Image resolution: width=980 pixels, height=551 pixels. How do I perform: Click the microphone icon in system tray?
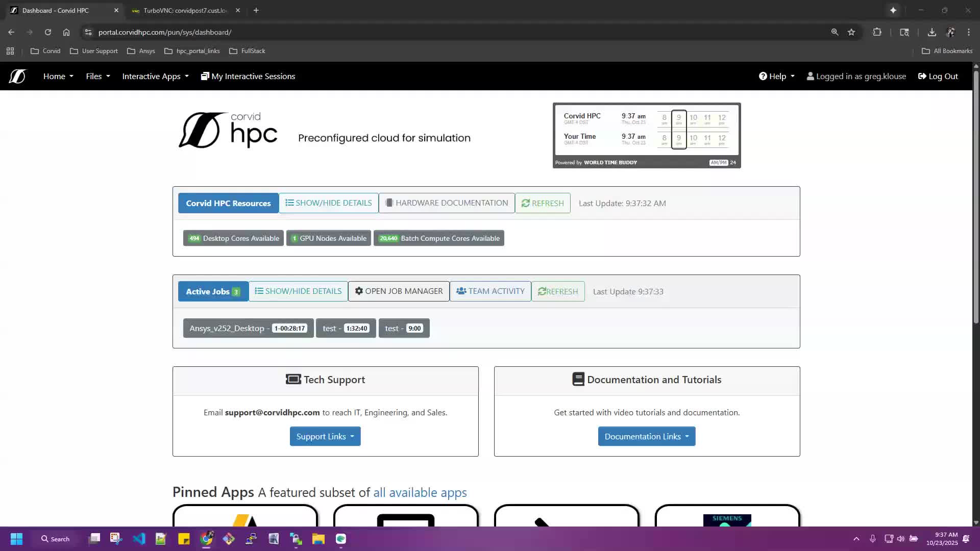coord(873,539)
